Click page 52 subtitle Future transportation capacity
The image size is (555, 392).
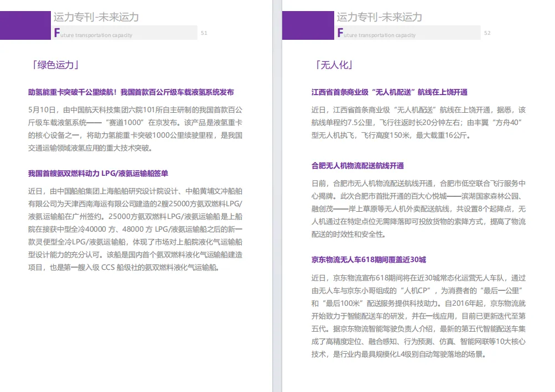[377, 33]
